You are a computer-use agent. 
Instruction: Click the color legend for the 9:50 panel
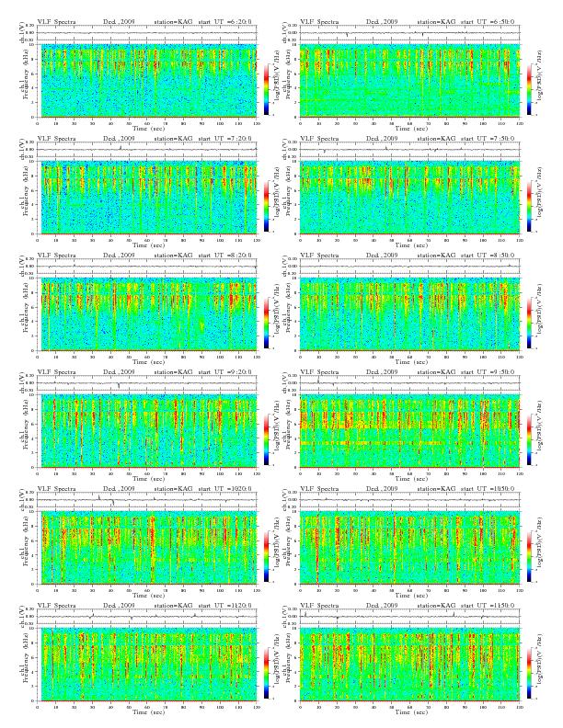530,440
